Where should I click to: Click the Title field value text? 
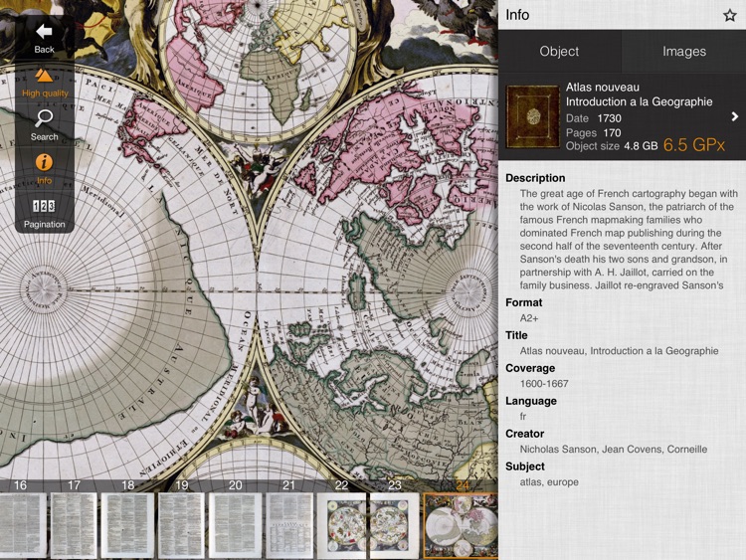pyautogui.click(x=619, y=351)
